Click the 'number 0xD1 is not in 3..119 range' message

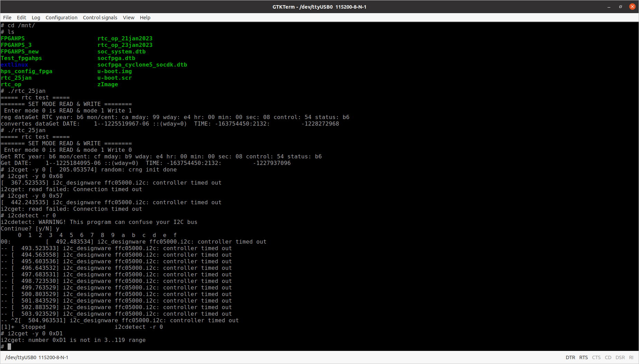click(87, 340)
